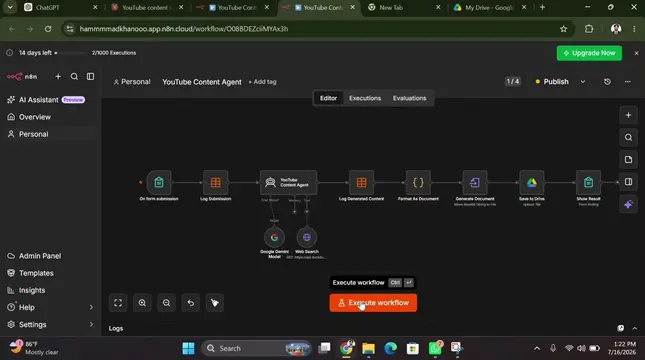The image size is (645, 360).
Task: Open a new browser tab
Action: [x=542, y=7]
